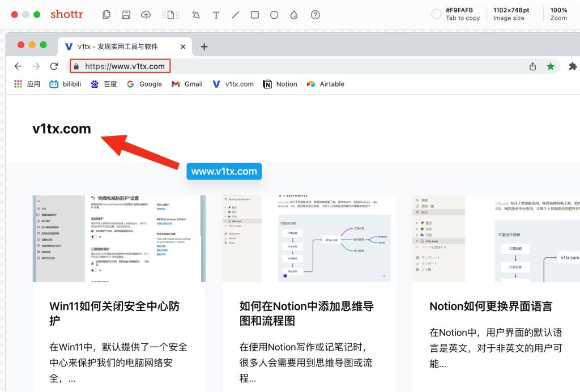Open the Notion bookmark
The height and width of the screenshot is (392, 580).
click(x=280, y=84)
